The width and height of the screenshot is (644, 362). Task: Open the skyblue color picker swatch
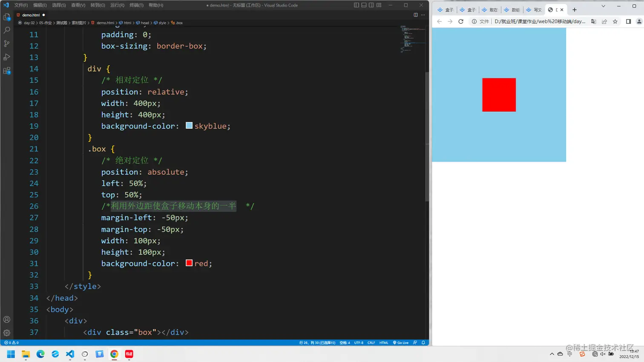click(x=189, y=125)
